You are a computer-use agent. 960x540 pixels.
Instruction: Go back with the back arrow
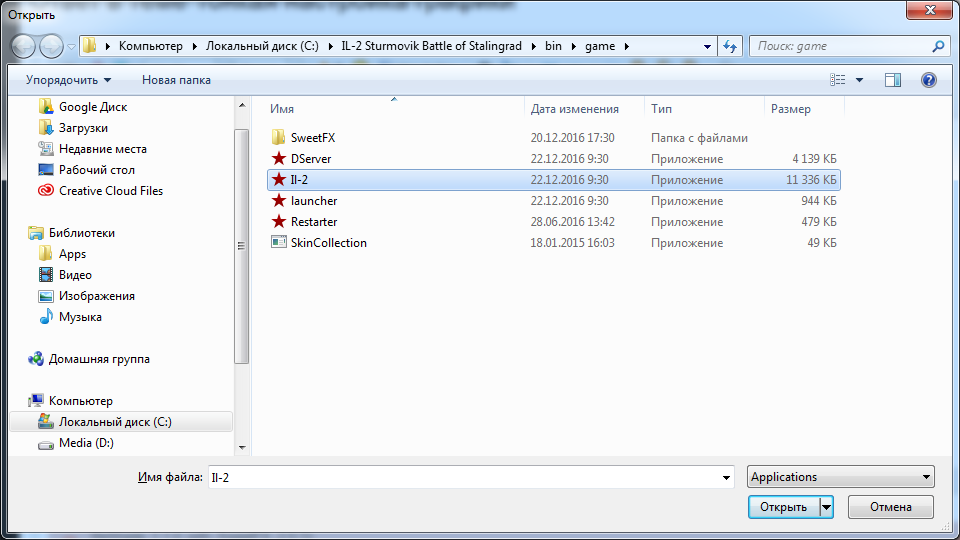23,46
